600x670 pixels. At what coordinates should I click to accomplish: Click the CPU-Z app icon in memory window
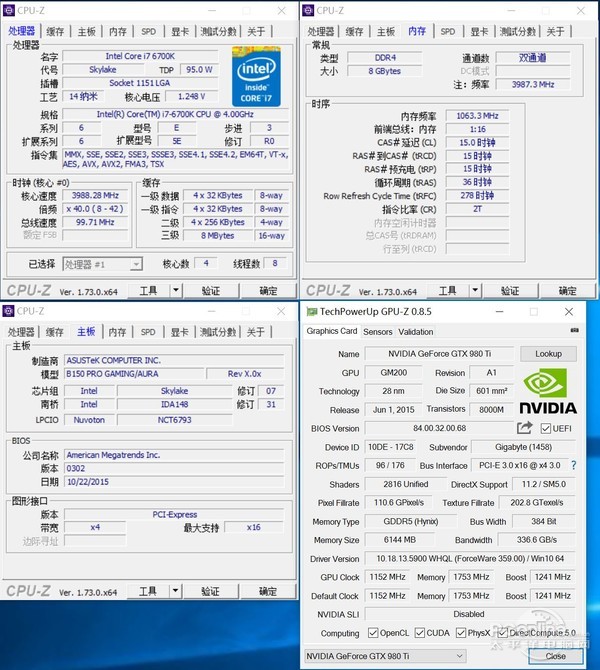pyautogui.click(x=308, y=11)
